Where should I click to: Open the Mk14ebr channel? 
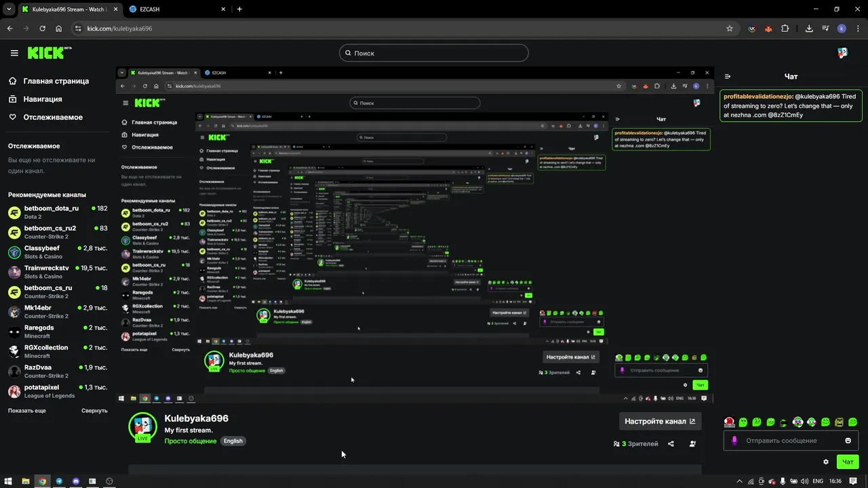[x=57, y=312]
